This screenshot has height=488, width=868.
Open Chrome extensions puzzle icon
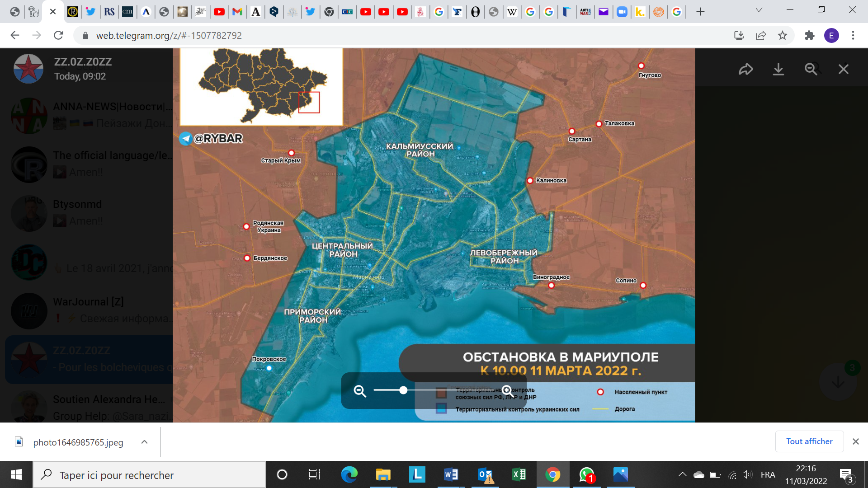click(x=809, y=35)
